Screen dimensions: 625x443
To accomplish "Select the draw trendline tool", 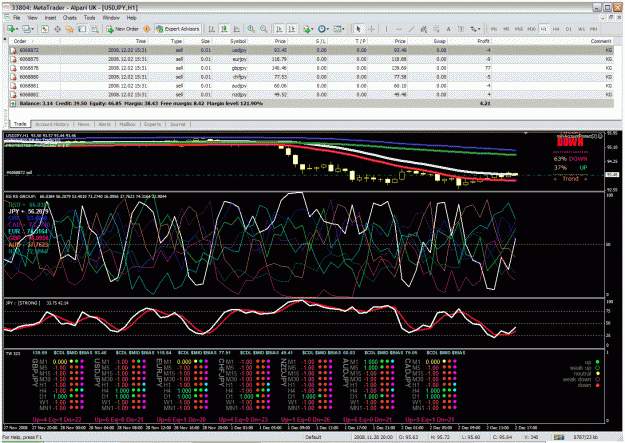I will pos(411,29).
